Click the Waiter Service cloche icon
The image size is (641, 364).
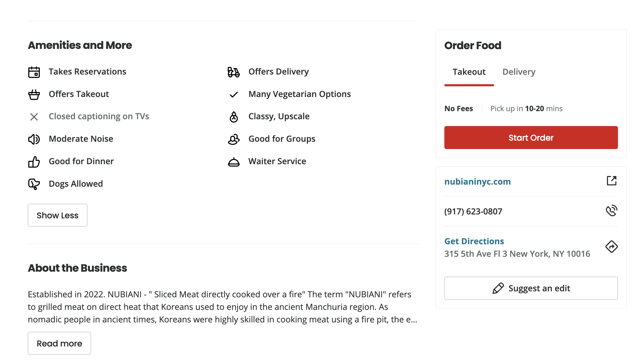coord(234,162)
